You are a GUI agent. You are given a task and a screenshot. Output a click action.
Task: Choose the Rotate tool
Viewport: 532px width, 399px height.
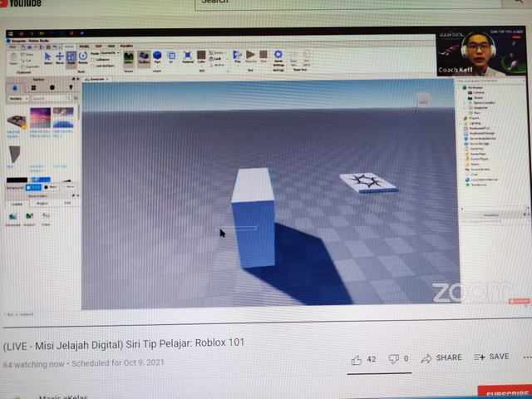(x=82, y=57)
